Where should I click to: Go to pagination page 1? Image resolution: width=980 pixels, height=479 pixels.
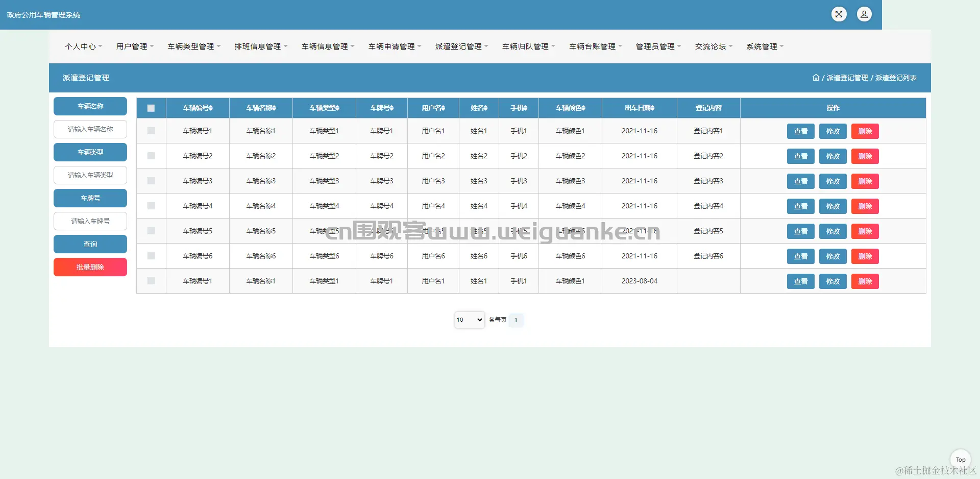tap(516, 320)
